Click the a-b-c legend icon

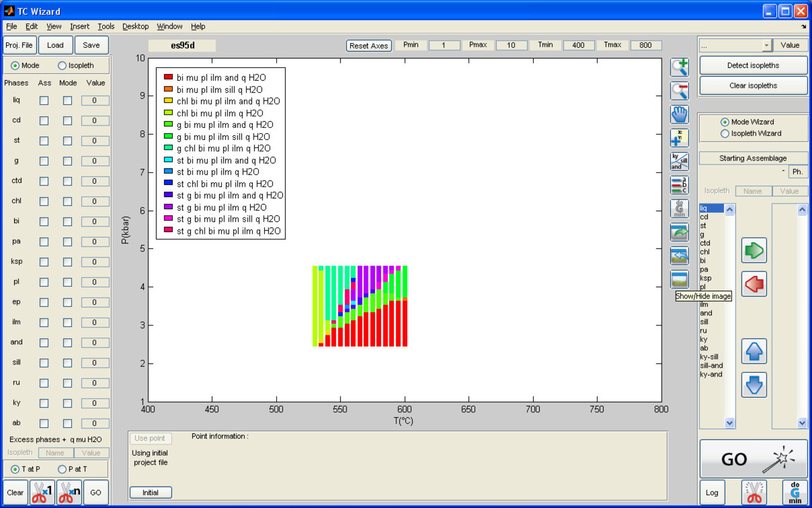pyautogui.click(x=679, y=185)
